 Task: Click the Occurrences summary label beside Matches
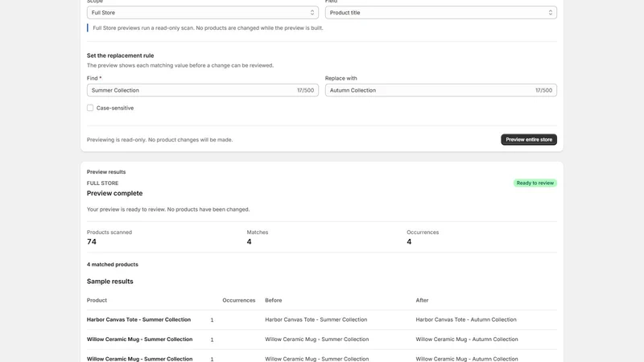(x=423, y=232)
